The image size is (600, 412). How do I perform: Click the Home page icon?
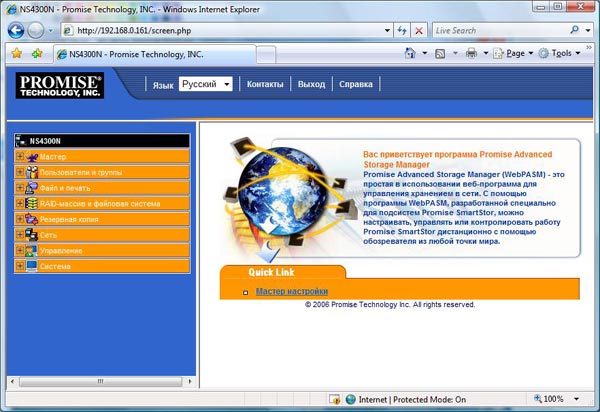coord(410,53)
